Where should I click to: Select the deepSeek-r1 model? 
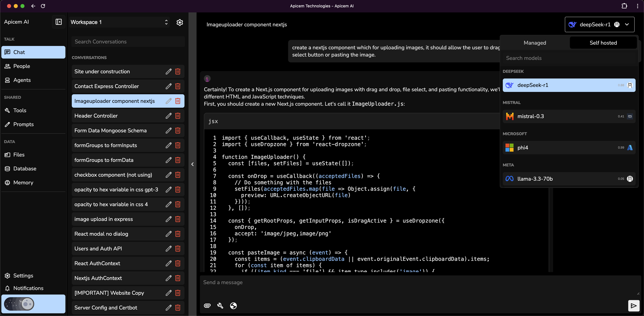click(x=569, y=85)
